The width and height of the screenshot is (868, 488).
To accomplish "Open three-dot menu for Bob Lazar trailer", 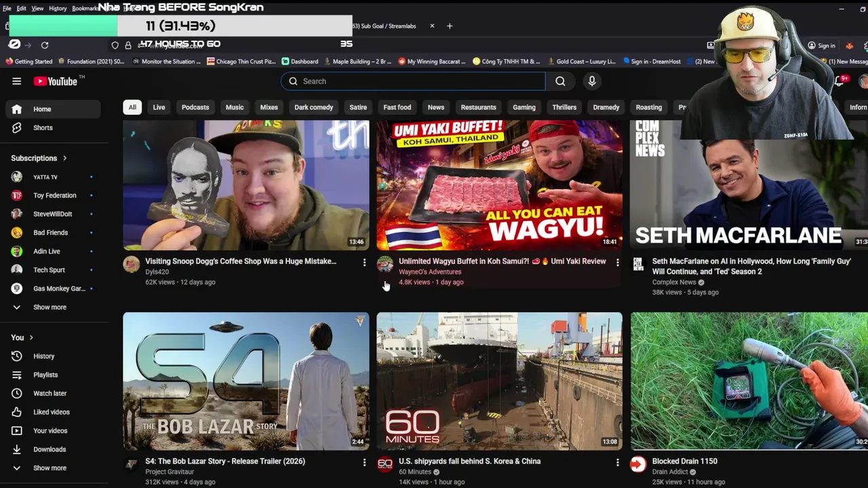I will pos(364,462).
